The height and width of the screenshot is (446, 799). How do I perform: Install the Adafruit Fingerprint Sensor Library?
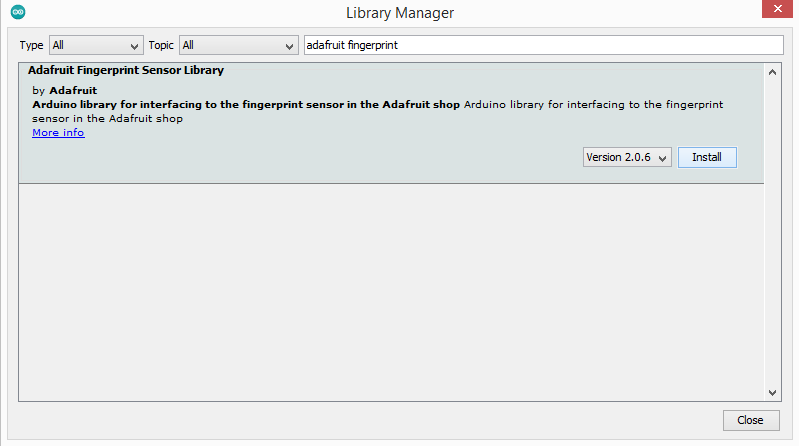(x=707, y=157)
